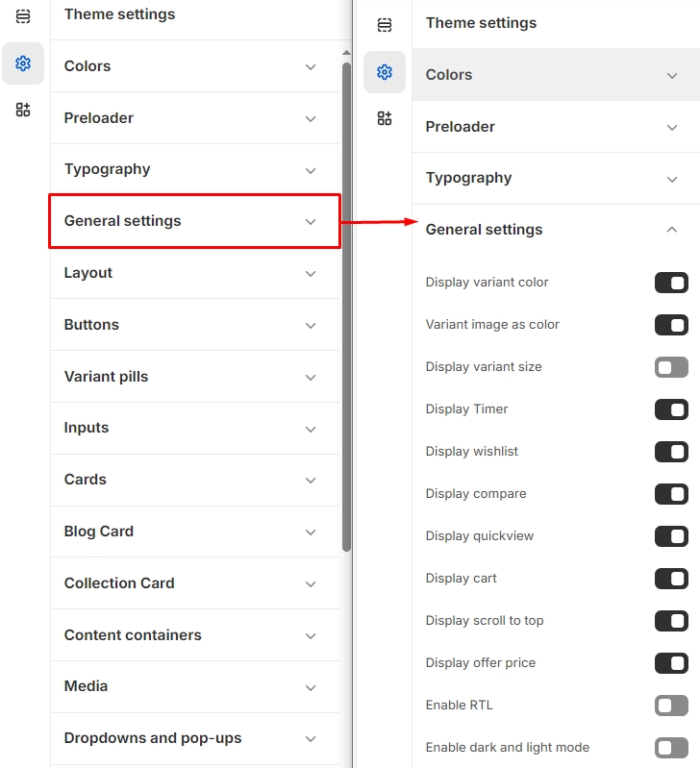Turn on the Enable RTL switch
This screenshot has height=768, width=700.
coord(671,706)
